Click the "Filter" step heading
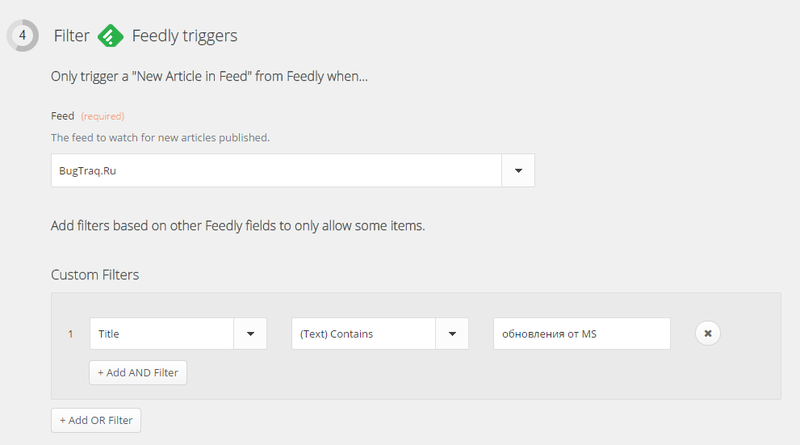The image size is (800, 445). click(71, 37)
